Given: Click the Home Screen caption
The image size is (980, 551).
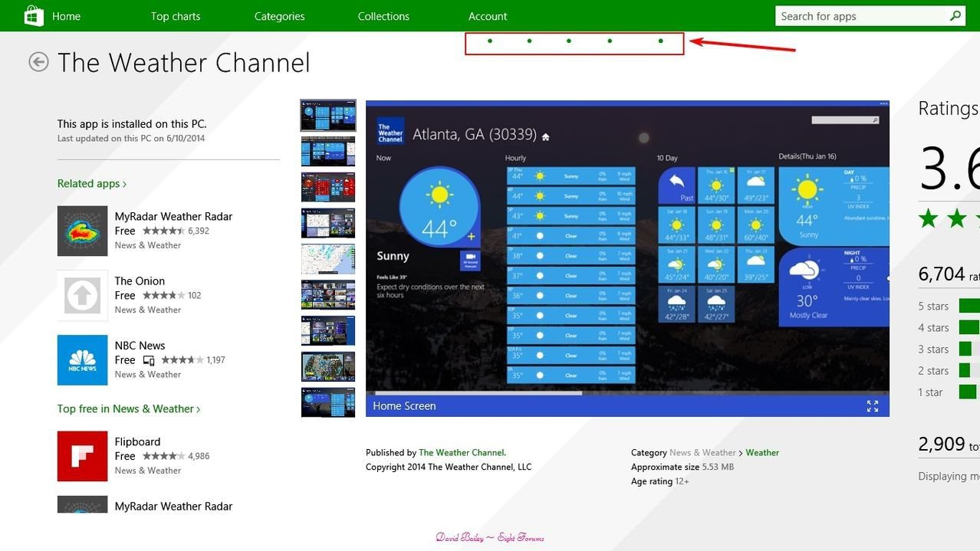Looking at the screenshot, I should pyautogui.click(x=404, y=406).
